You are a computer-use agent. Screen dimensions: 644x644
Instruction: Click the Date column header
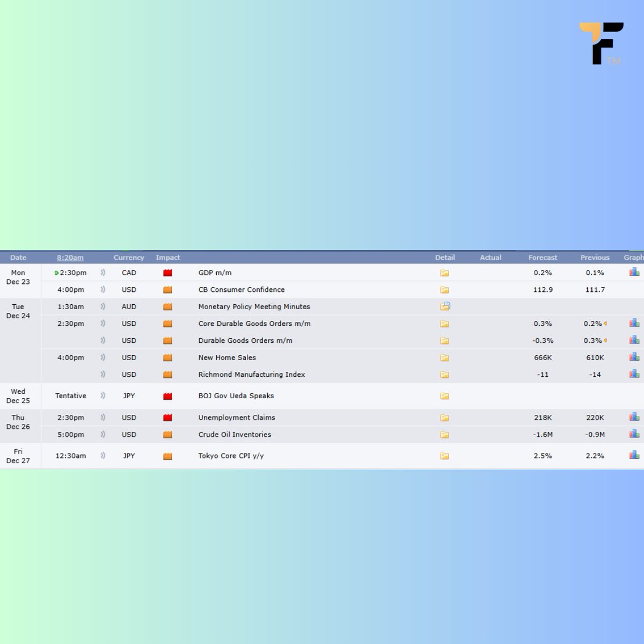pos(18,258)
